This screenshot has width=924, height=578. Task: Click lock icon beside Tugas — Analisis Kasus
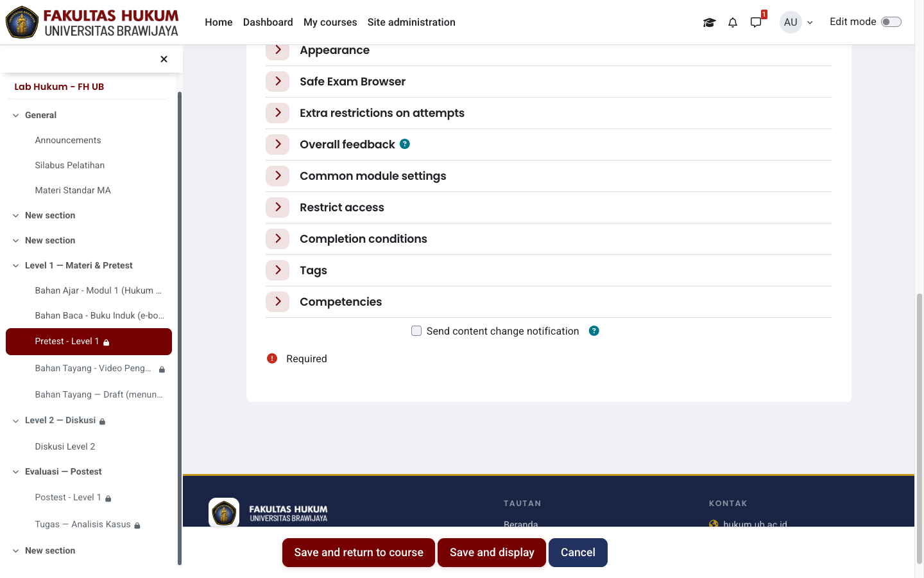(x=137, y=525)
